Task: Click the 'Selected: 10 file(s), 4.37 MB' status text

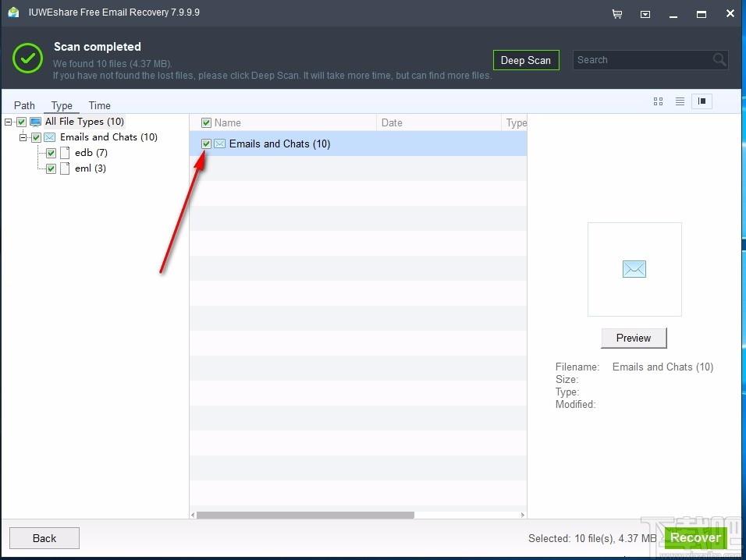Action: tap(592, 539)
